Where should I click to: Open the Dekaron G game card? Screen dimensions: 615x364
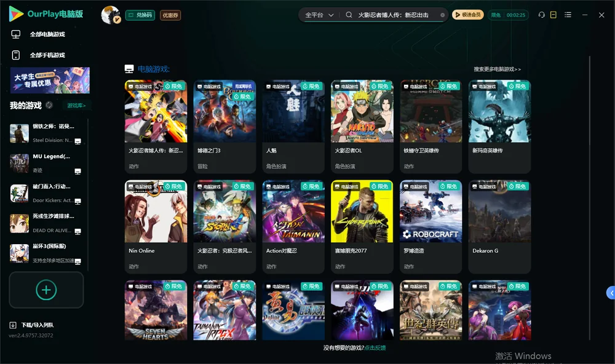point(499,227)
